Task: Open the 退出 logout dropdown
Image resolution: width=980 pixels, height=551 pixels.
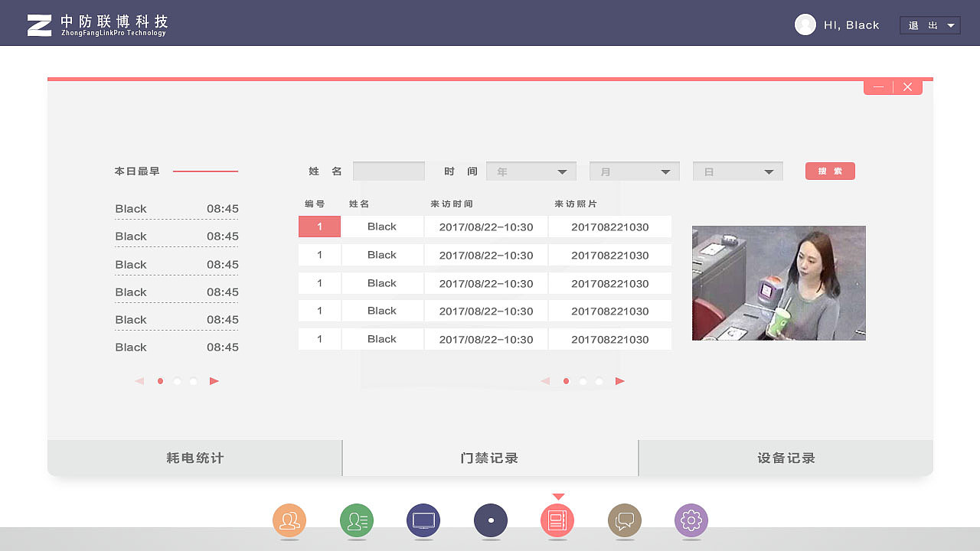Action: 930,25
